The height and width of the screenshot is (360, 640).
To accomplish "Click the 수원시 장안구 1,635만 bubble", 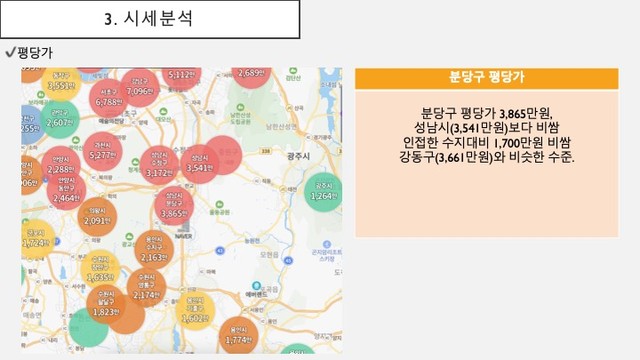I will pos(100,269).
